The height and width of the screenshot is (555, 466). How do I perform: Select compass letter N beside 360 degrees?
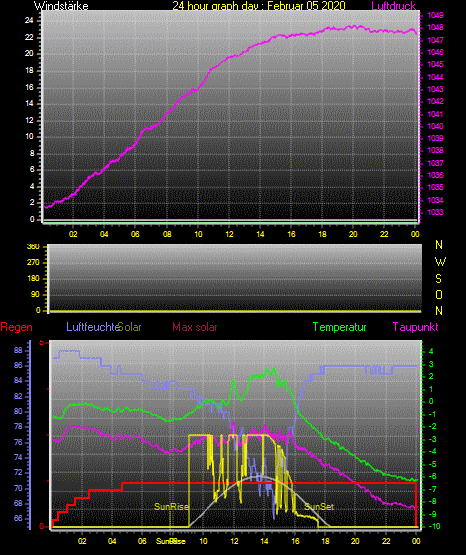(439, 245)
